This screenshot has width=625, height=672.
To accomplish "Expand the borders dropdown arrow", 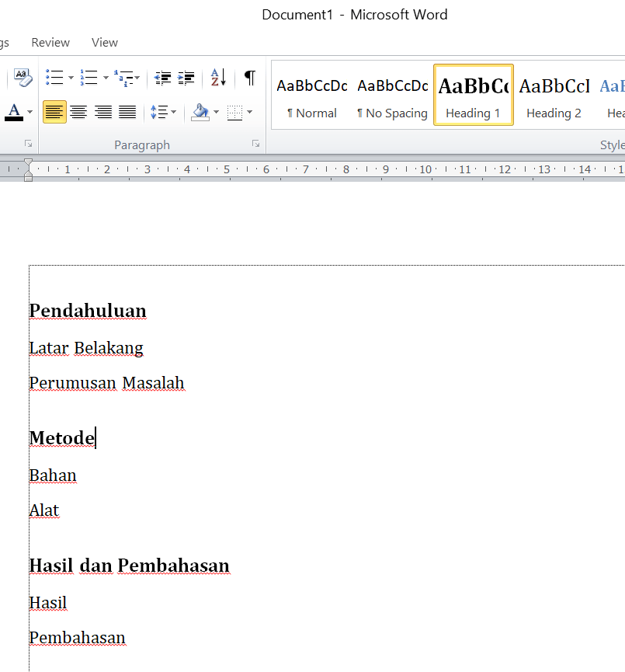I will [249, 113].
